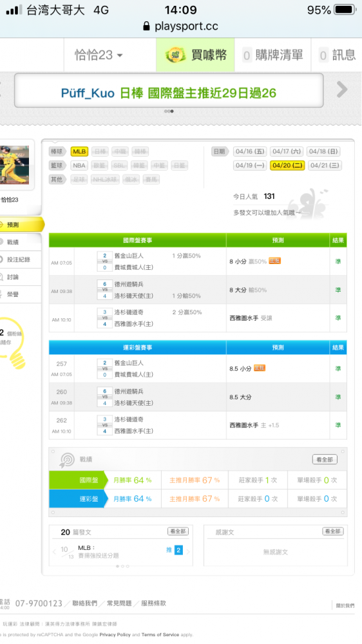Click the profile photo of 恰恰23

click(15, 165)
